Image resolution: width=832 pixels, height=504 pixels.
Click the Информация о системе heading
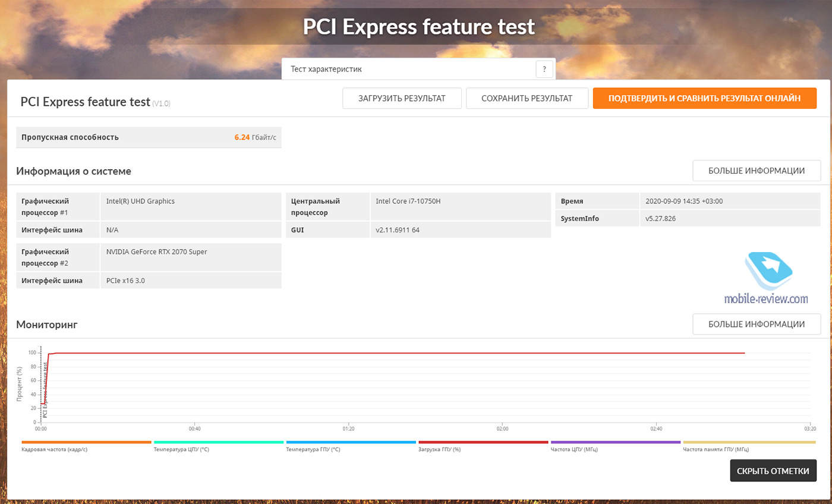tap(74, 171)
